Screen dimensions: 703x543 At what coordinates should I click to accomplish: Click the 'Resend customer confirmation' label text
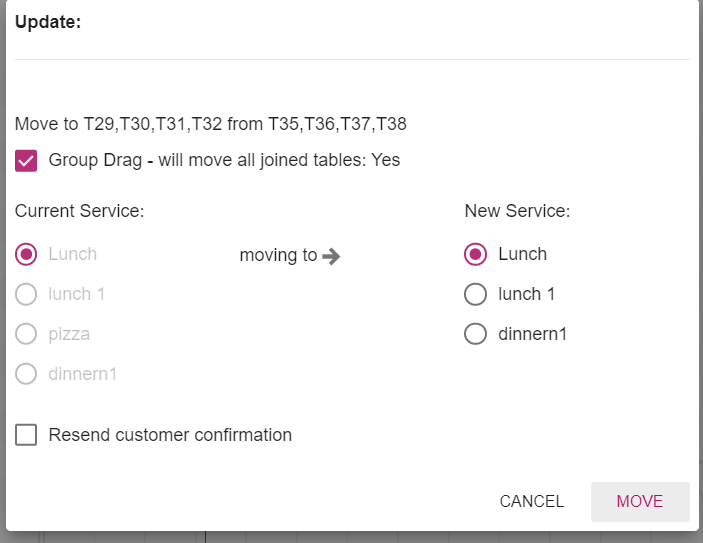coord(170,435)
